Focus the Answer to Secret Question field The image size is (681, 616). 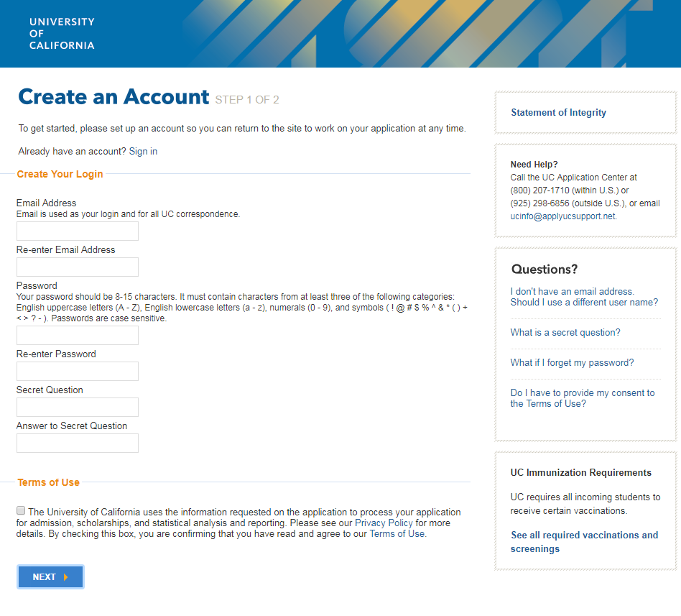pos(78,443)
